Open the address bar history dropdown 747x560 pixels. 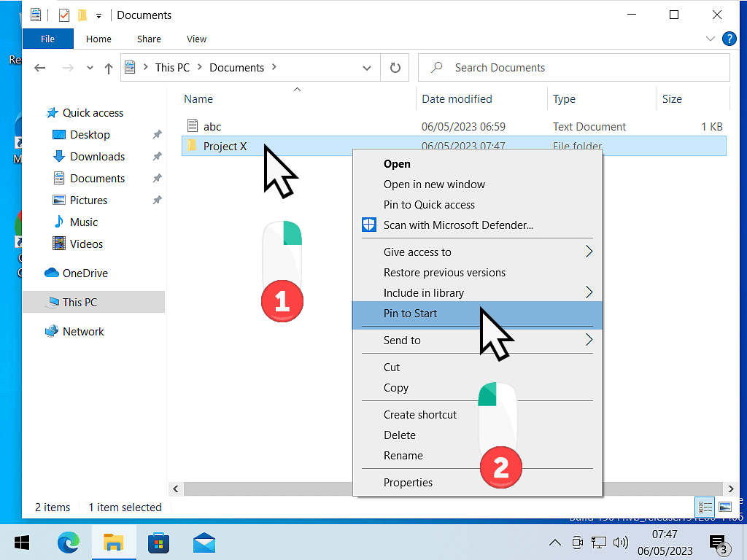(368, 67)
